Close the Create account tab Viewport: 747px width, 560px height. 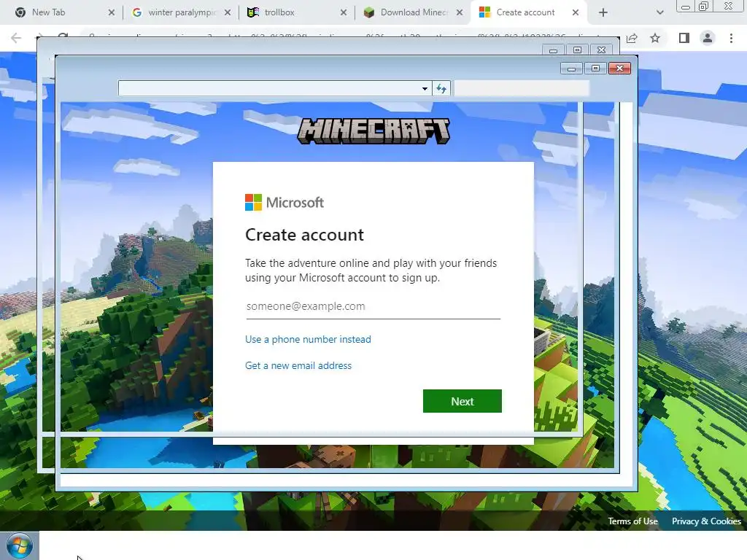pos(576,12)
